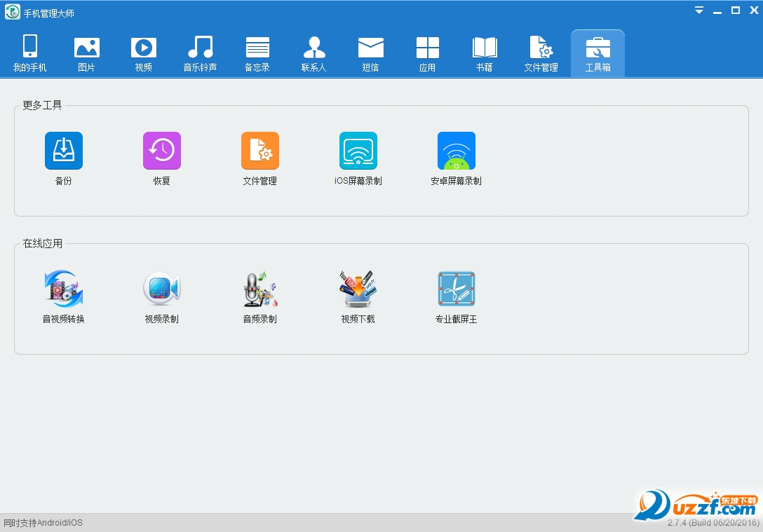Go to 音乐铃声 music and ringtones tab
The height and width of the screenshot is (532, 763).
(x=200, y=53)
